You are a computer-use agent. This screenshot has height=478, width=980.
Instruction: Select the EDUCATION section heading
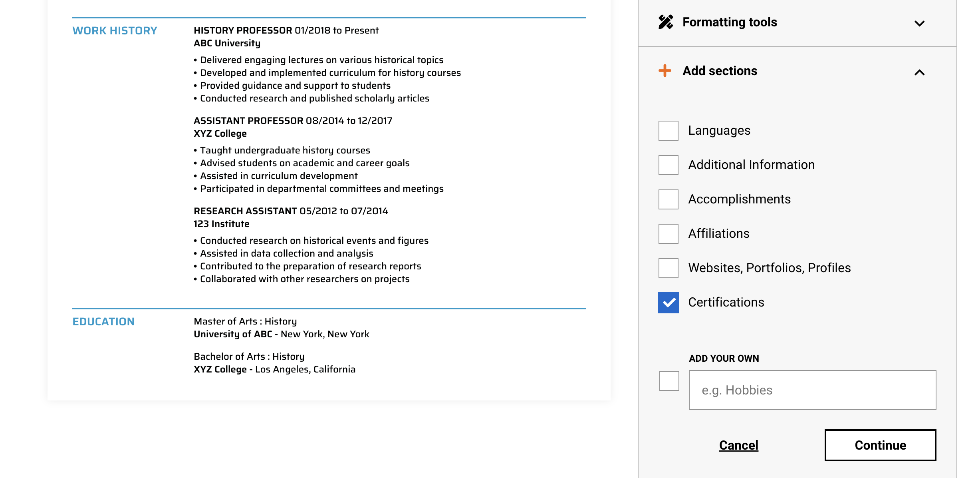(103, 321)
